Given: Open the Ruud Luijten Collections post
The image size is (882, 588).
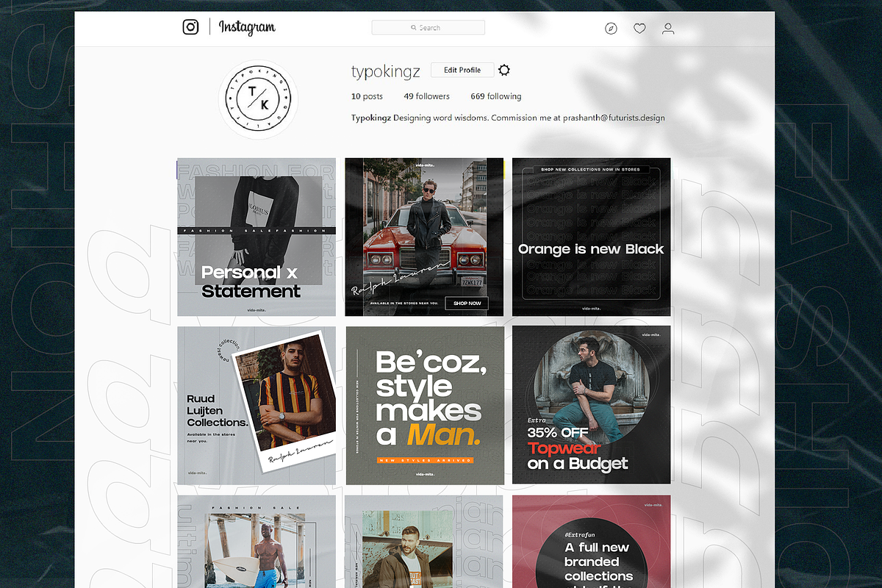Looking at the screenshot, I should pos(257,405).
